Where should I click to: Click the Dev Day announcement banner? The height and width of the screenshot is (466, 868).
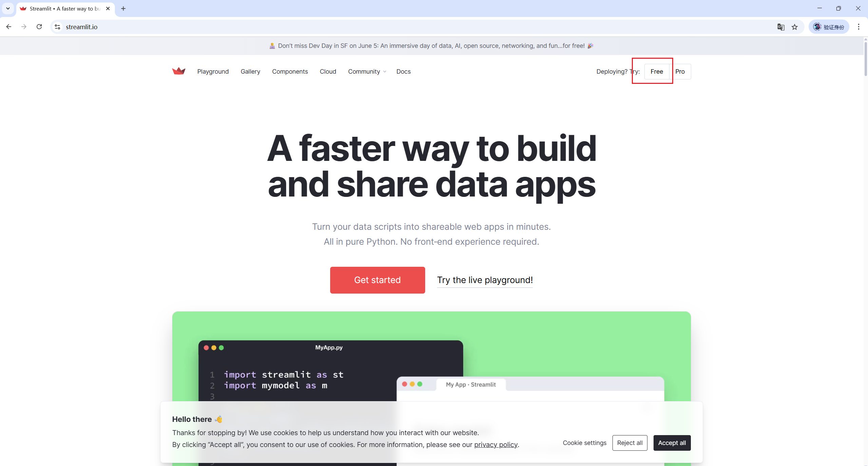point(431,46)
